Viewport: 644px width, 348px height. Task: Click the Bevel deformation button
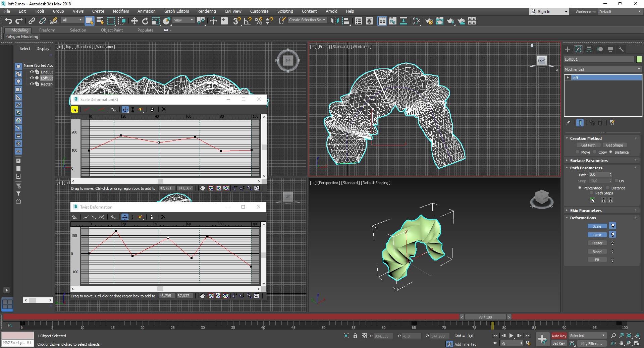(597, 252)
